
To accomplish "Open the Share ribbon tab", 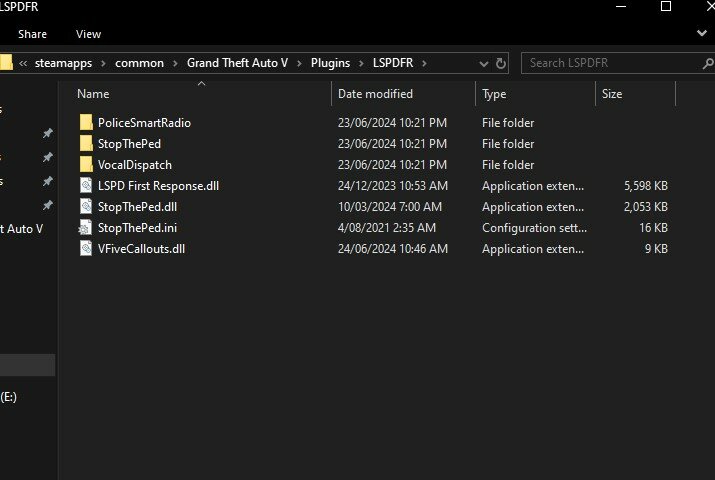I will tap(32, 34).
